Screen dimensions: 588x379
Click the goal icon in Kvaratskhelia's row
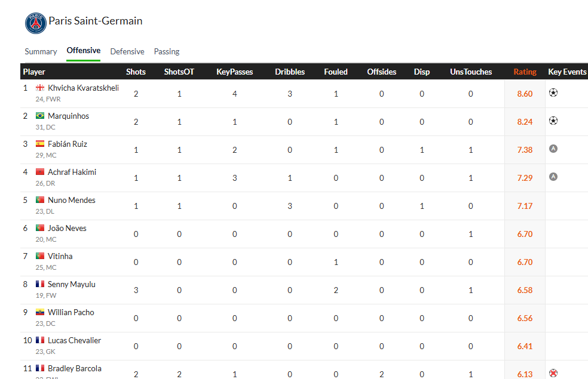[x=553, y=93]
